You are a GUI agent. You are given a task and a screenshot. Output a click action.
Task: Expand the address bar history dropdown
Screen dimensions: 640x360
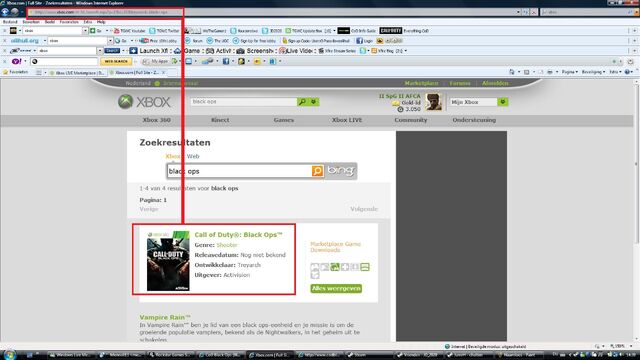point(518,12)
